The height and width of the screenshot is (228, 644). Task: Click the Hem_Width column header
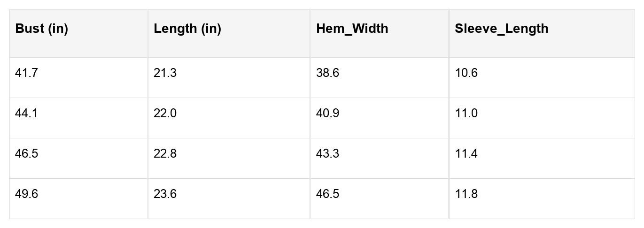(x=352, y=29)
